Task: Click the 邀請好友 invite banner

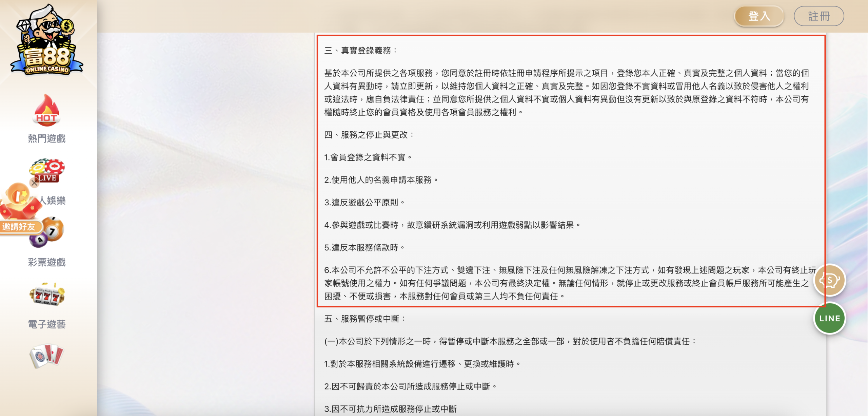Action: [x=20, y=227]
